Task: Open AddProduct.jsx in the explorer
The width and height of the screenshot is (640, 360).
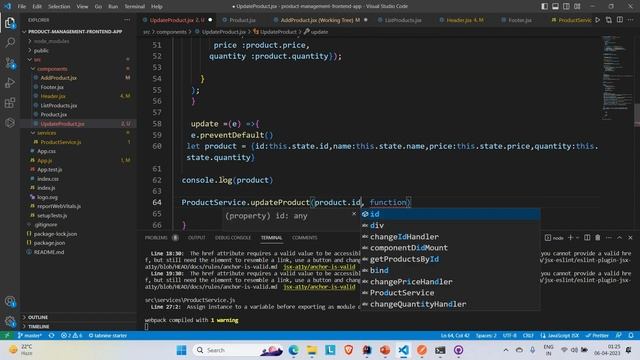Action: [x=58, y=78]
